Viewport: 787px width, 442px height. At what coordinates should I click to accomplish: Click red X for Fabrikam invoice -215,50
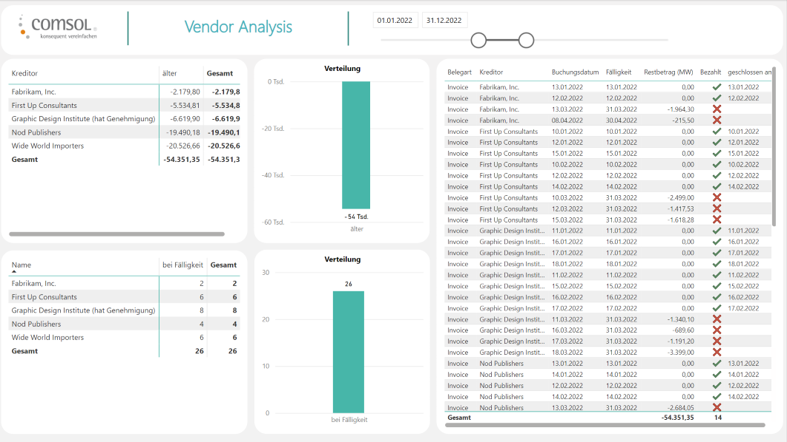click(x=717, y=120)
